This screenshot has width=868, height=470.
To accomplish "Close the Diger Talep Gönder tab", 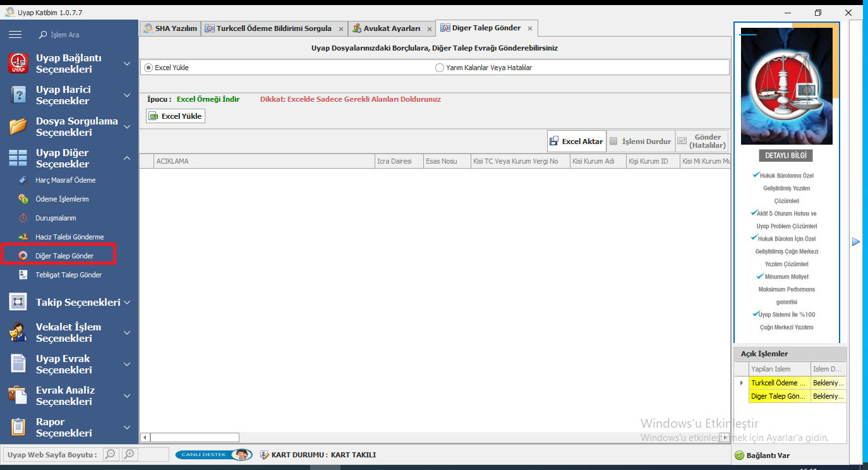I will [x=530, y=28].
